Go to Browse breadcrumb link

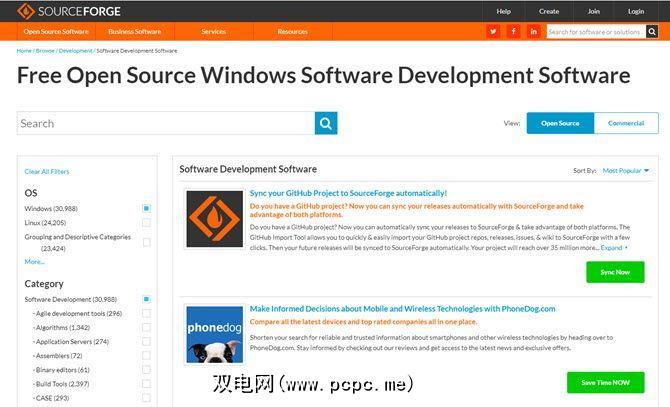click(45, 51)
